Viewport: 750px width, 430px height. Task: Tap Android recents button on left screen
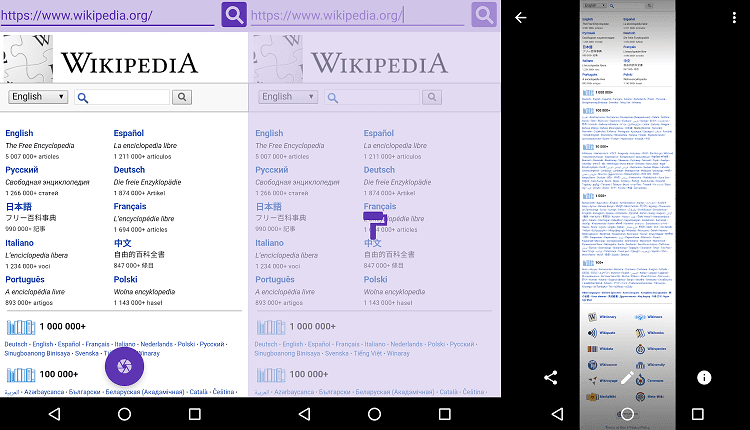pyautogui.click(x=195, y=414)
